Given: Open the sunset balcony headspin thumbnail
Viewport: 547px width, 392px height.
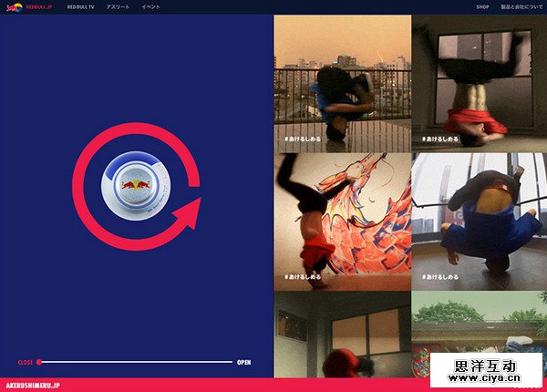Looking at the screenshot, I should point(343,83).
